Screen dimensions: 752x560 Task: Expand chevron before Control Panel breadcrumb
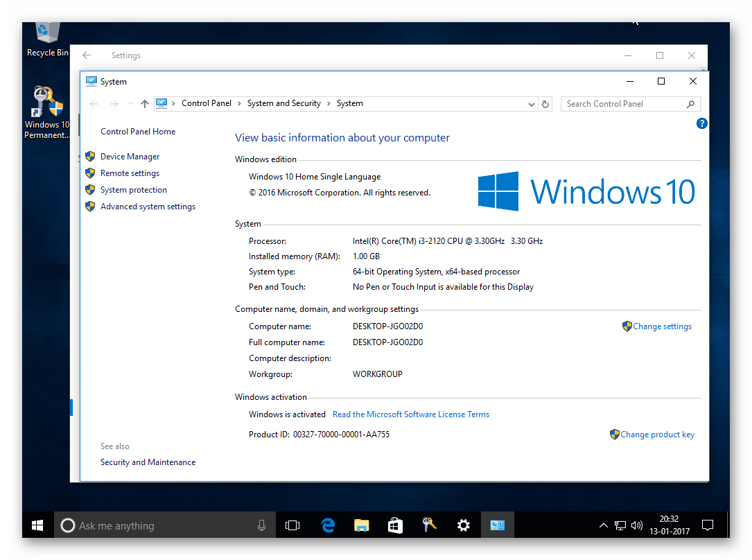pyautogui.click(x=173, y=103)
